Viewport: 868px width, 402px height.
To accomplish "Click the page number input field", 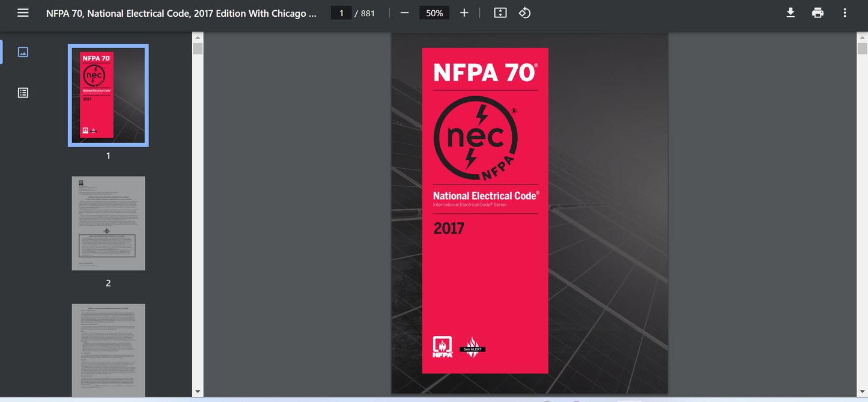I will point(341,12).
